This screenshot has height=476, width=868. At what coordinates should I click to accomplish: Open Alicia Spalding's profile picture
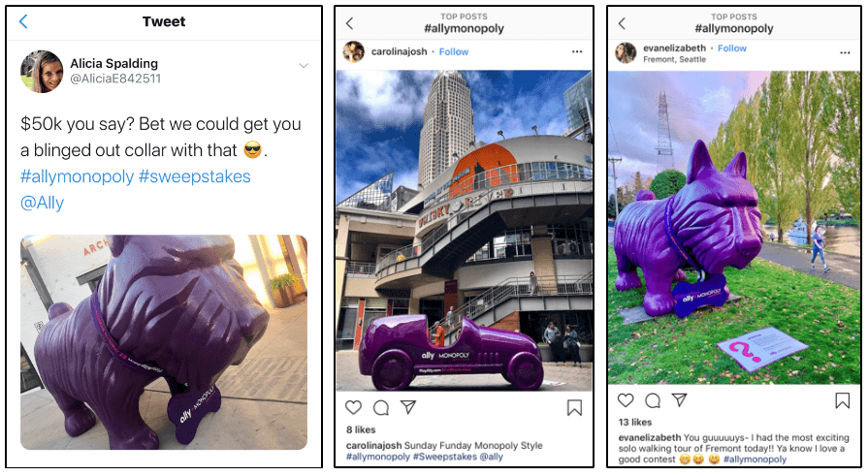click(42, 72)
